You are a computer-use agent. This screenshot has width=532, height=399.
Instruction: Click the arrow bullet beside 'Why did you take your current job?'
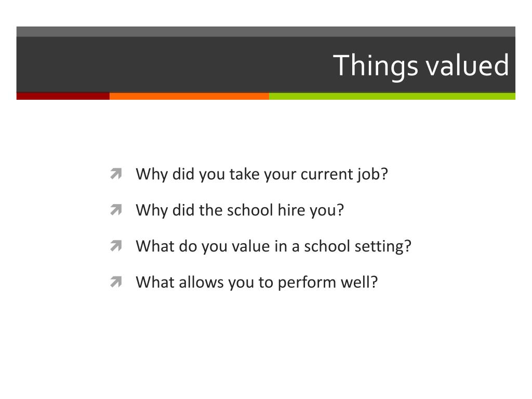click(116, 174)
